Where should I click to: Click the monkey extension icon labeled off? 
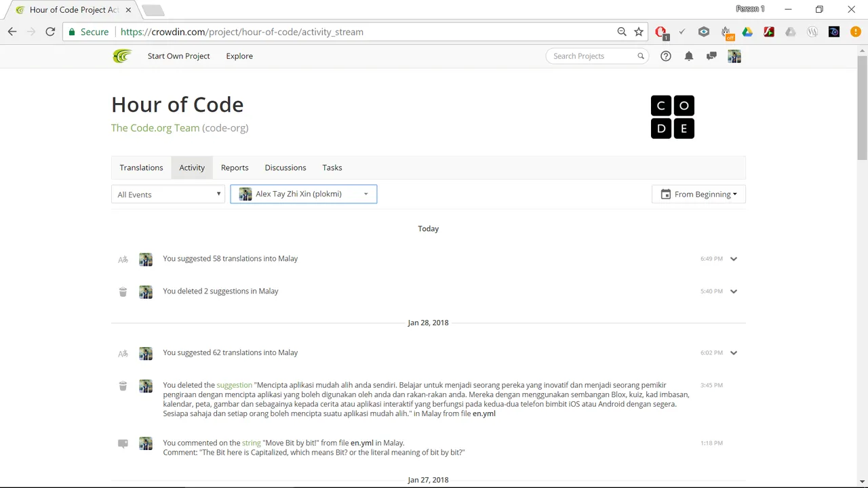[726, 33]
